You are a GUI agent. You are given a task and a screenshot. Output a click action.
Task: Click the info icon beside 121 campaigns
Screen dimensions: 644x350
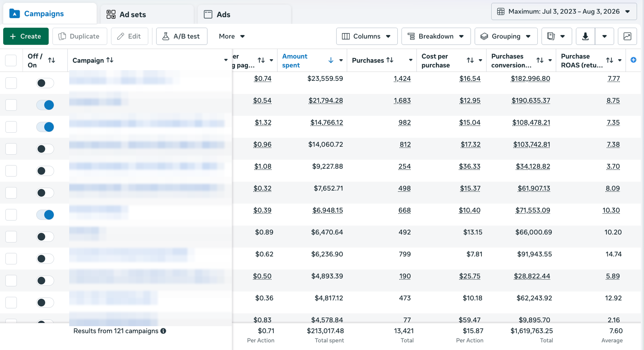pyautogui.click(x=163, y=331)
